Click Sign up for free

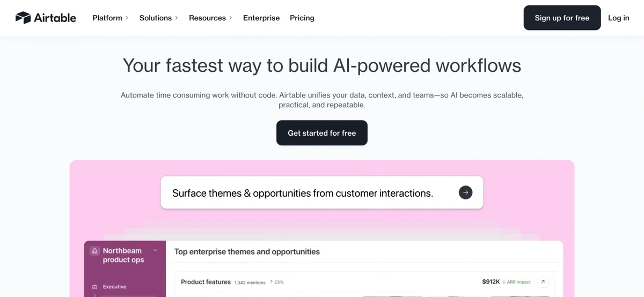pos(562,18)
